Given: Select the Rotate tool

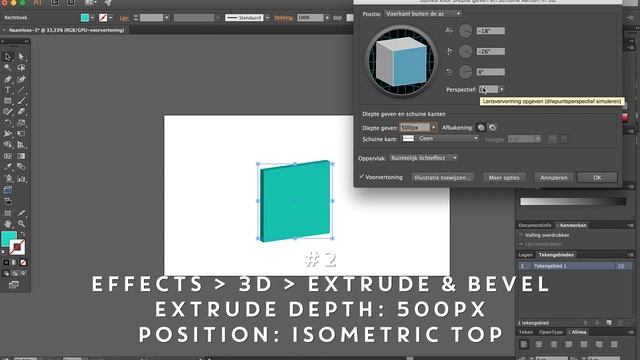Looking at the screenshot, I should 8,122.
